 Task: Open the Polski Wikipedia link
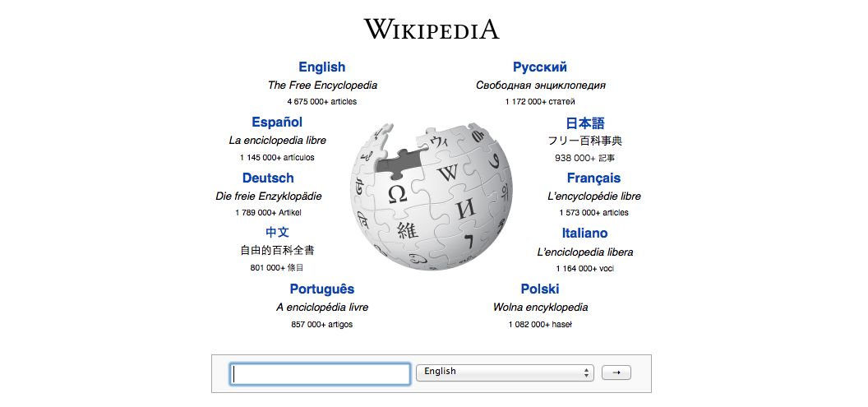point(540,289)
